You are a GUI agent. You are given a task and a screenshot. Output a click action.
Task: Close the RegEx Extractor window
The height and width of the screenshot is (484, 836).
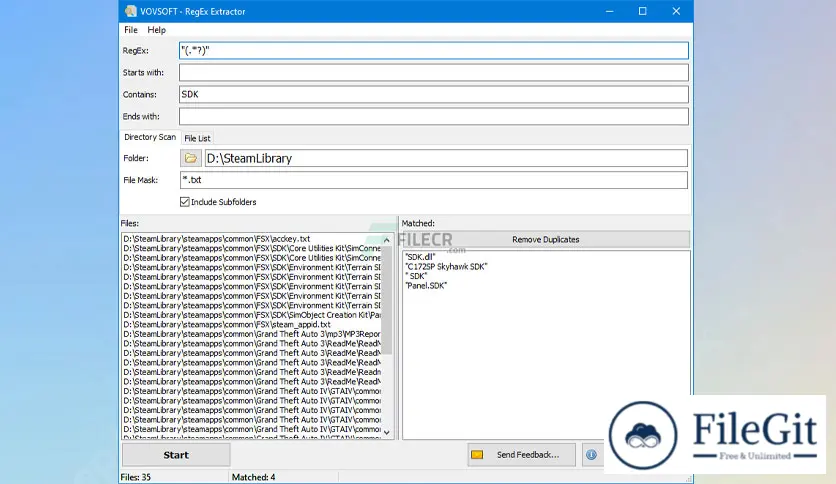click(676, 11)
